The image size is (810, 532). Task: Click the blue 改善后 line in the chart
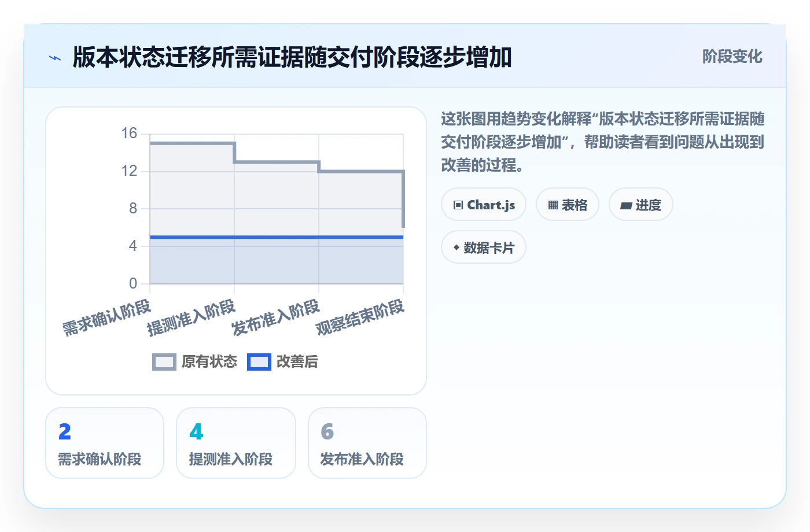pyautogui.click(x=277, y=237)
